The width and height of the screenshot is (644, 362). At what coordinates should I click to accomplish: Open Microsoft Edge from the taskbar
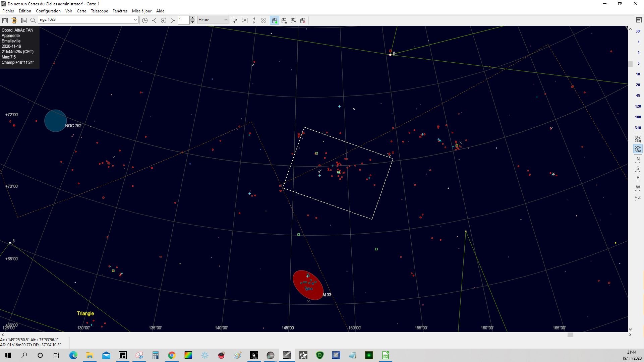point(73,355)
